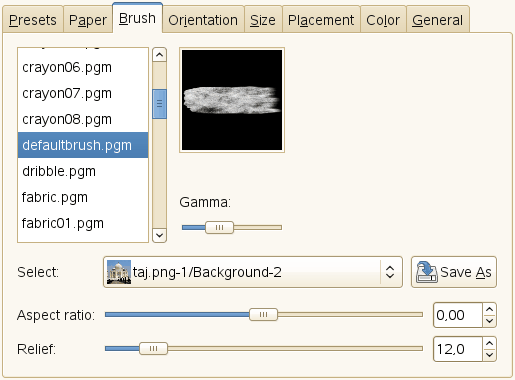Click the brush list scrollbar handle
515x380 pixels.
pos(159,104)
